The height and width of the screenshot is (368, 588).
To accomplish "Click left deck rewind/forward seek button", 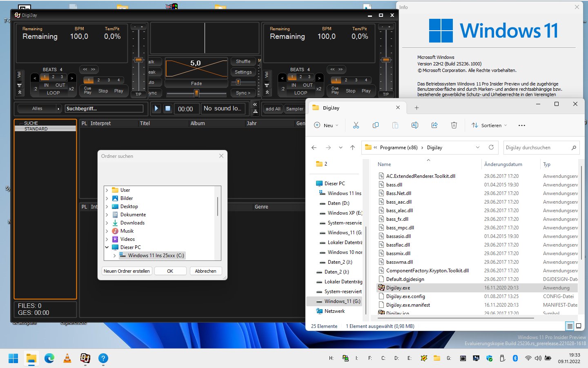I will (89, 70).
